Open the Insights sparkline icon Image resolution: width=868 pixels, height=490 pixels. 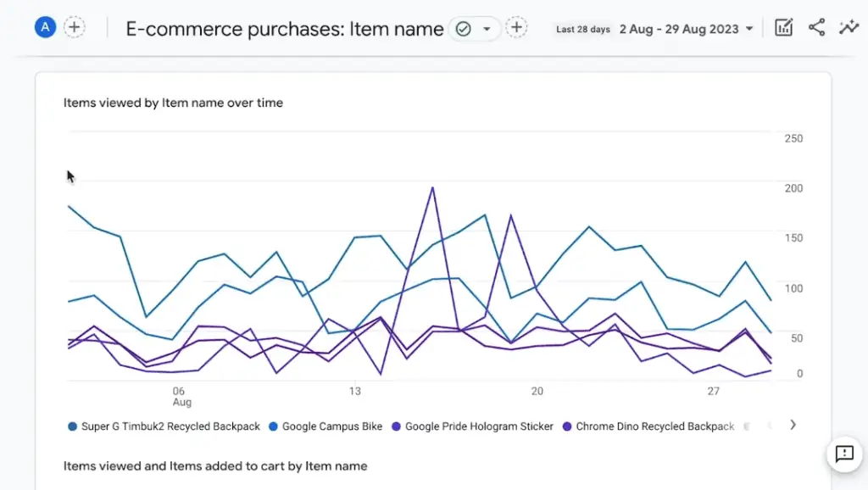click(848, 26)
